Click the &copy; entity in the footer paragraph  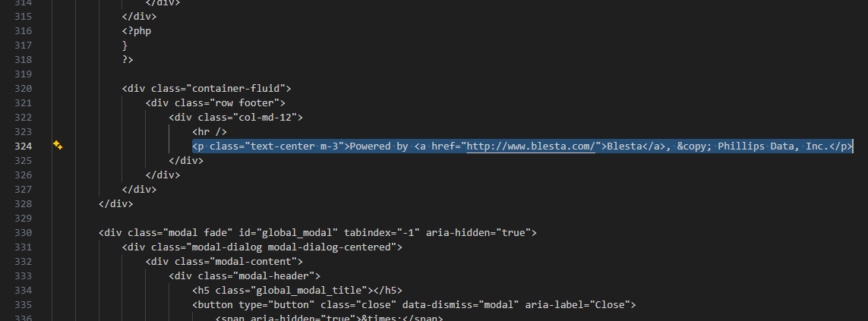click(x=694, y=146)
